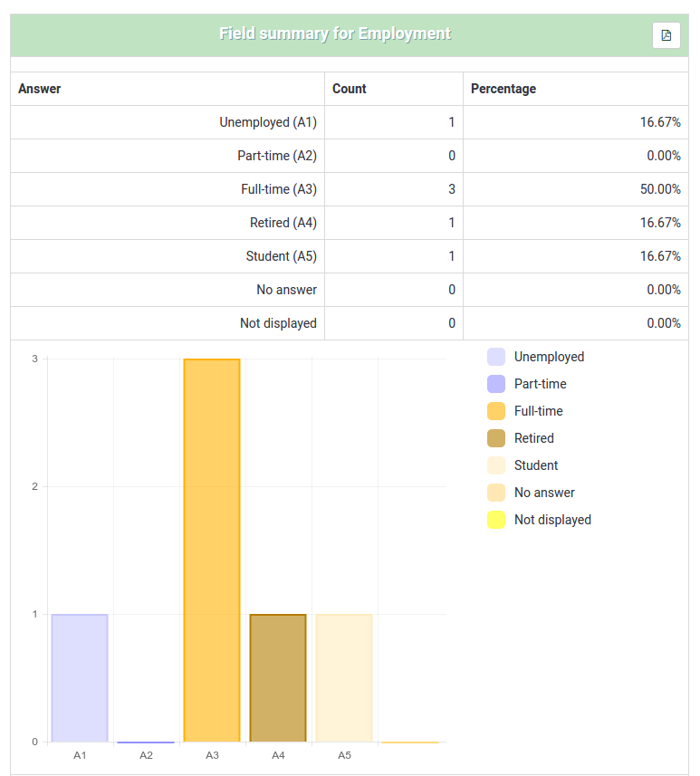Viewport: 700px width, 776px height.
Task: Toggle the Part-time legend label
Action: pos(540,384)
